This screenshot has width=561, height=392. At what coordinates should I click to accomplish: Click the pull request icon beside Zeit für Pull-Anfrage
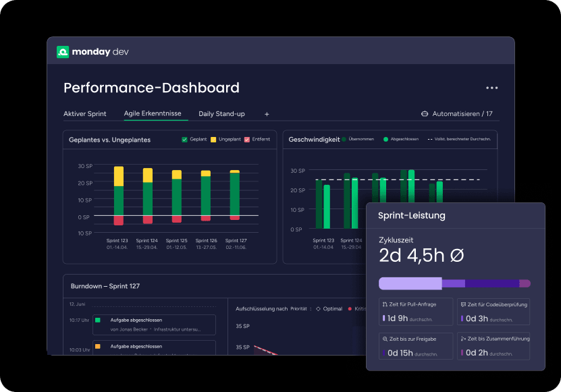click(385, 306)
